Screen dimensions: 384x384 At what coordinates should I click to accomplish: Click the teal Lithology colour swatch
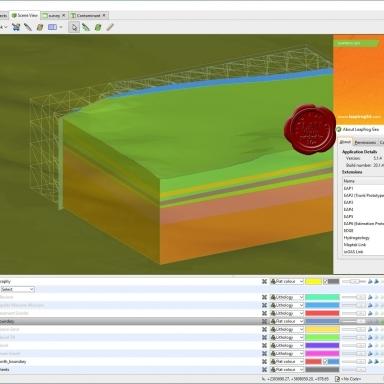(322, 297)
